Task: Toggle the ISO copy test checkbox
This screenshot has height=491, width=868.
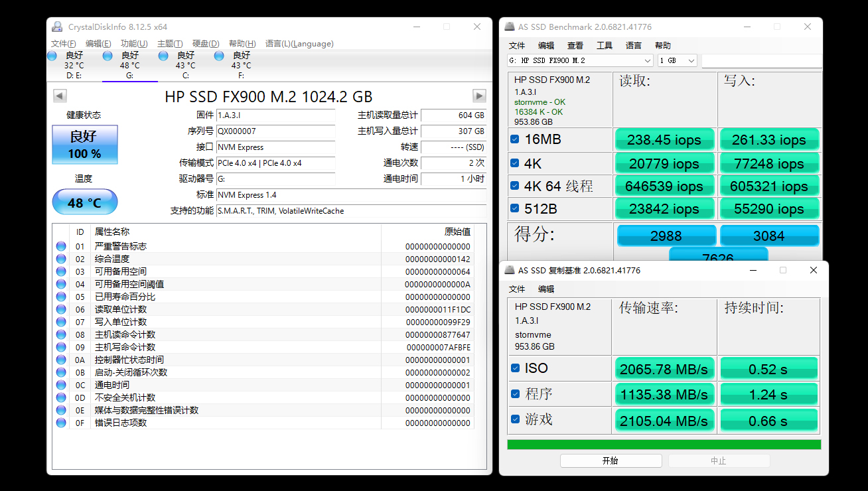Action: coord(516,368)
